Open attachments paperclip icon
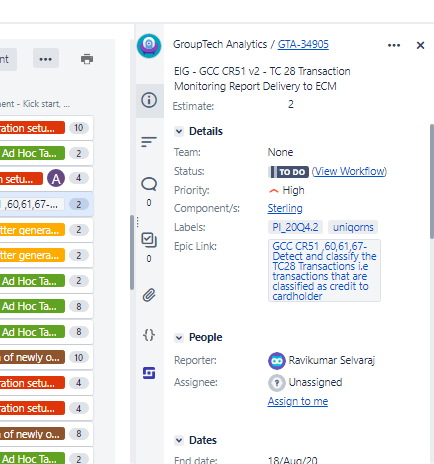 [x=149, y=295]
